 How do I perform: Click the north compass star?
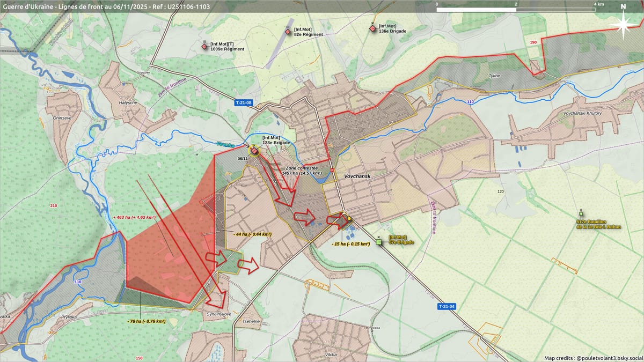click(623, 23)
